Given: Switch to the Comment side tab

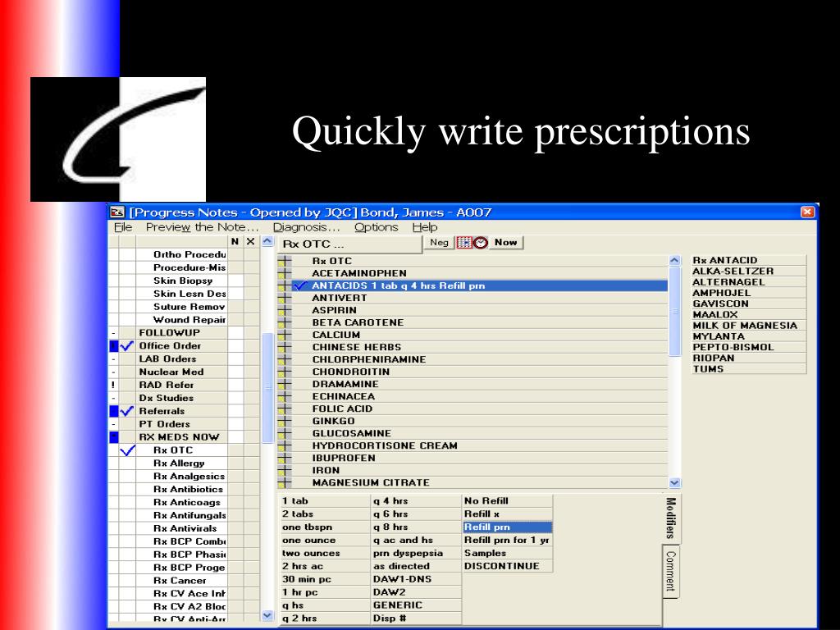Looking at the screenshot, I should (x=670, y=571).
